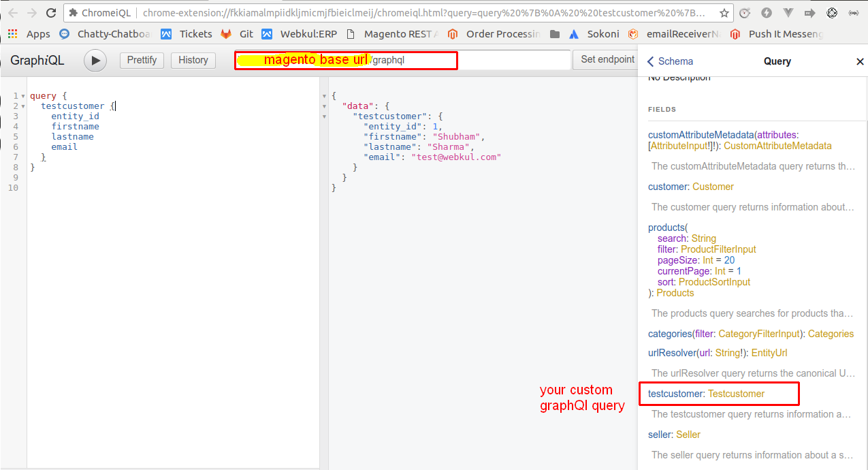The width and height of the screenshot is (868, 470).
Task: Open the Tickets bookmark
Action: point(187,34)
